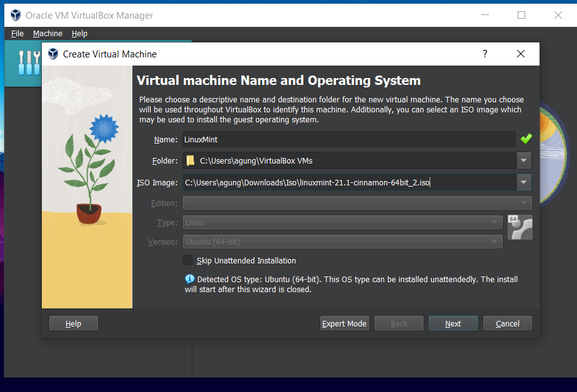
Task: Click the yellow folder icon in Folder field
Action: click(x=190, y=161)
